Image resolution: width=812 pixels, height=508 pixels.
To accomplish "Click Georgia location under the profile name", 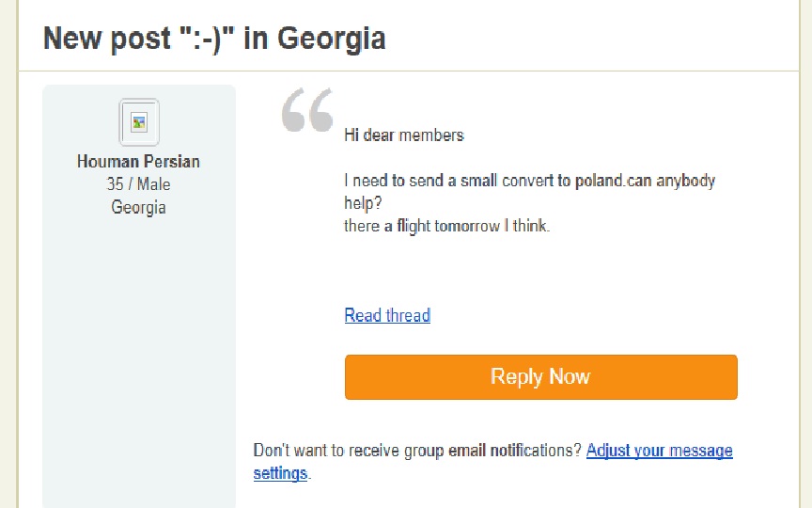I will [138, 207].
